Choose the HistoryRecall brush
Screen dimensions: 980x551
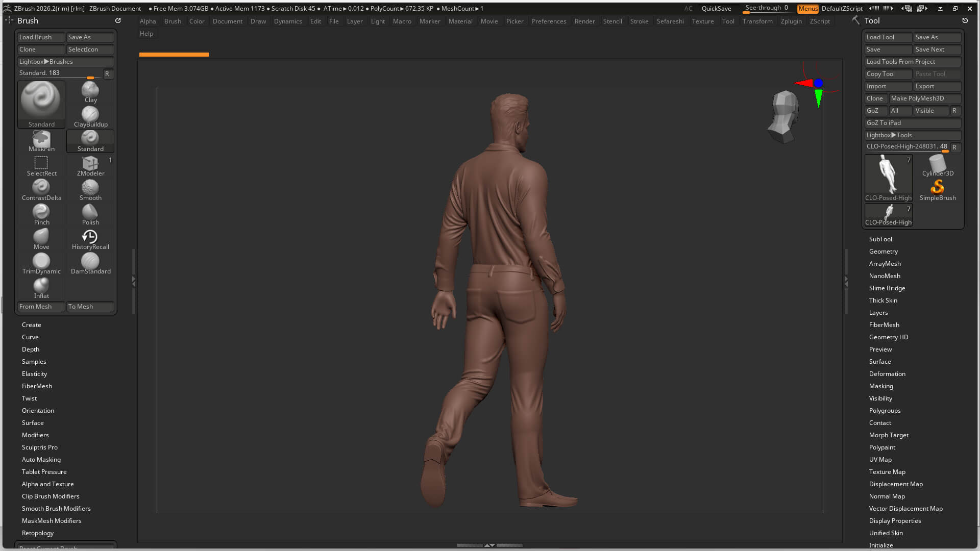[90, 239]
